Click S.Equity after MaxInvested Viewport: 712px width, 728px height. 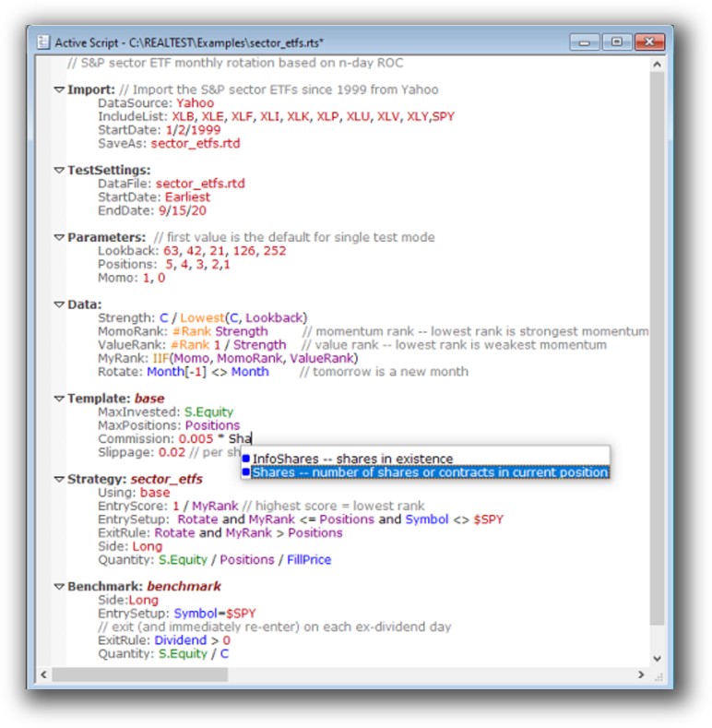[x=208, y=412]
